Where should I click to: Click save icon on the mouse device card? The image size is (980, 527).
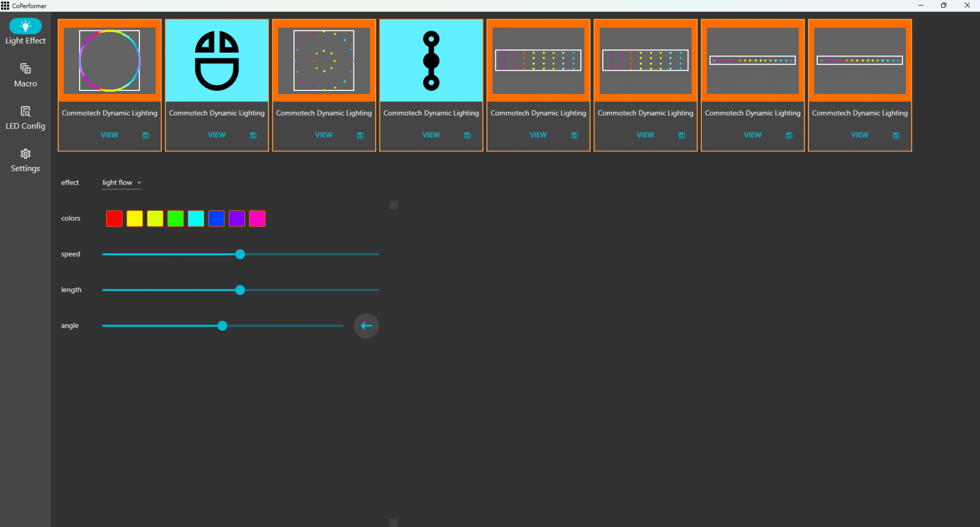point(253,135)
